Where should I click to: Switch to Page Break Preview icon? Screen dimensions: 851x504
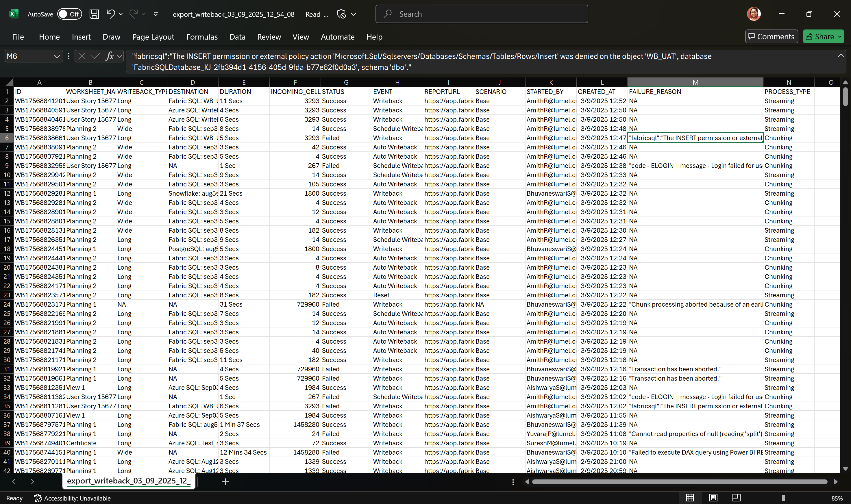point(736,498)
